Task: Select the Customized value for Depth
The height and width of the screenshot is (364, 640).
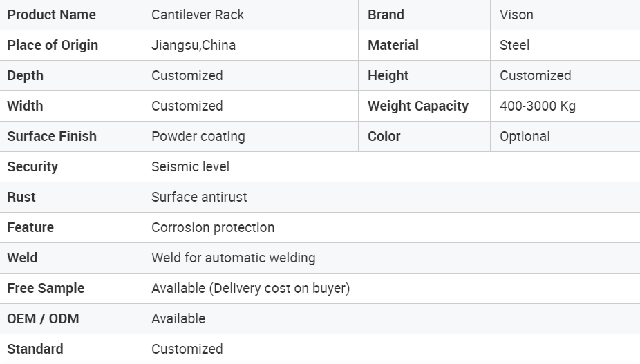Action: (187, 75)
